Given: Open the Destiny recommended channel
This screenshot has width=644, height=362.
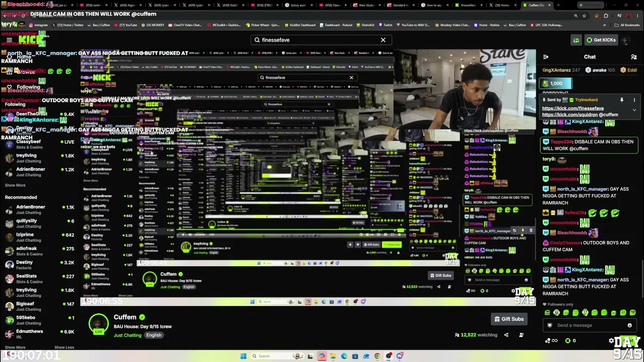Looking at the screenshot, I should tap(39, 265).
